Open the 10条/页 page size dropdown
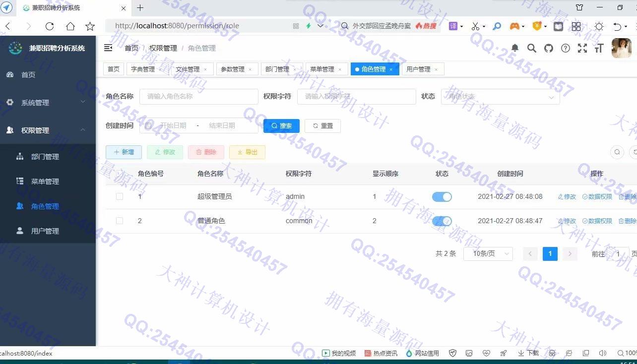 click(x=488, y=253)
